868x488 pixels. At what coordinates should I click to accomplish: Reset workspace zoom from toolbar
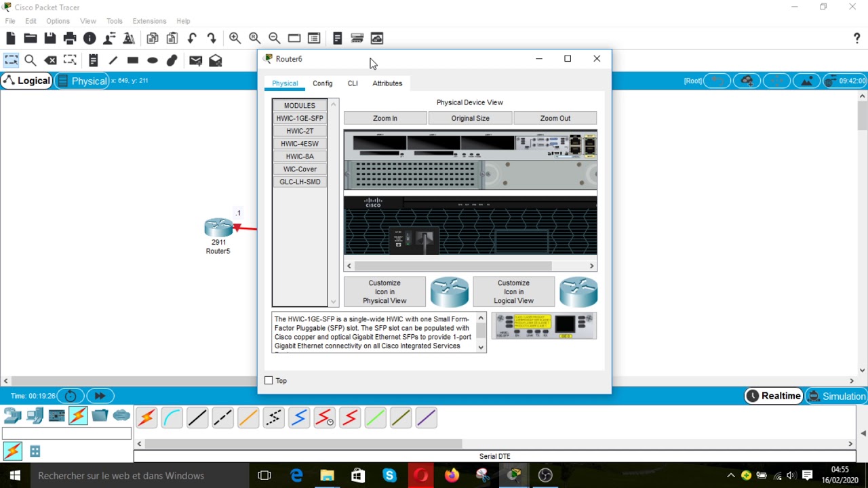tap(254, 39)
